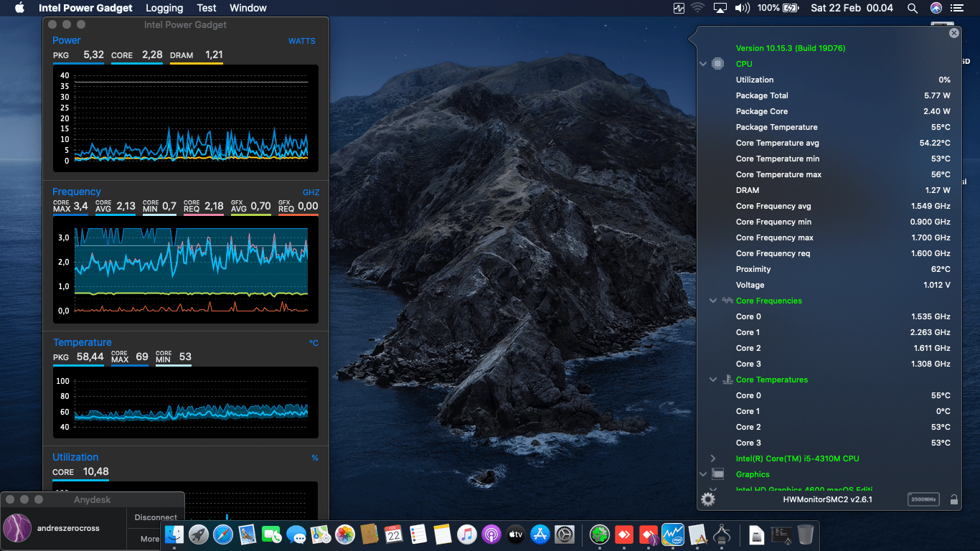
Task: Click the CPU chip icon in HWMonitor
Action: 717,64
